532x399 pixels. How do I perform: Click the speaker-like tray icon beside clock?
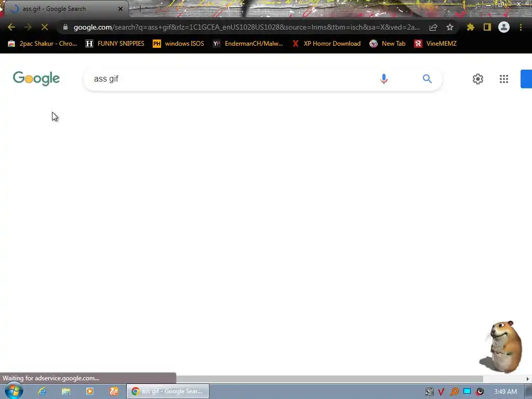[x=480, y=392]
